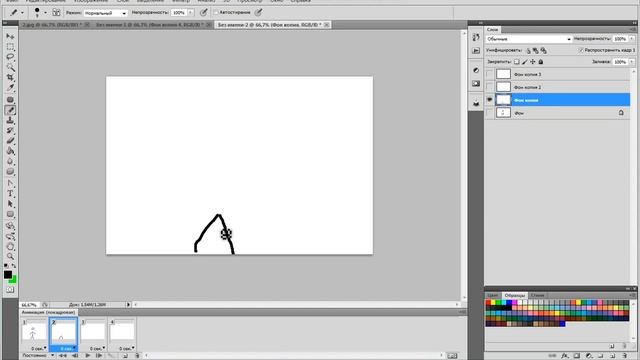Show the 'Фон копия 3' layer
This screenshot has height=360, width=640.
click(x=489, y=74)
